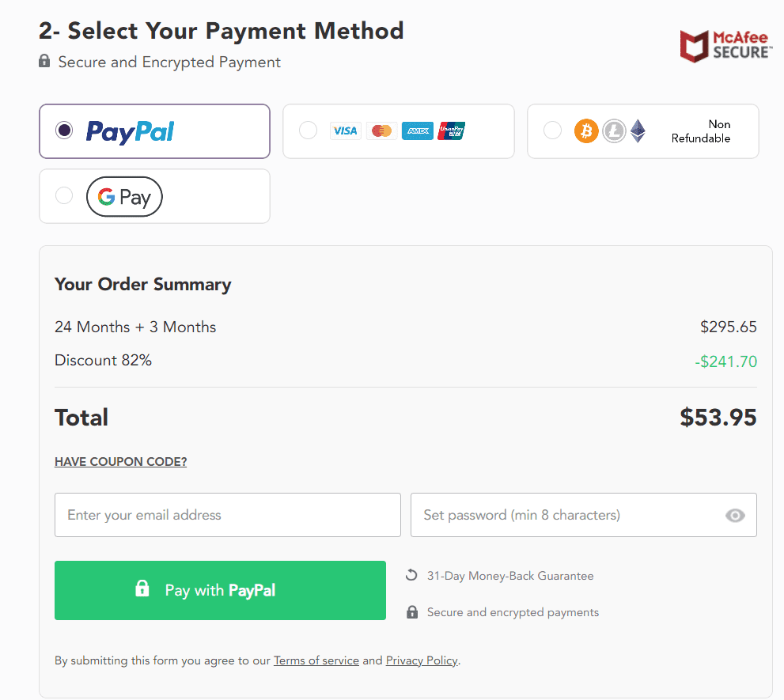Viewport: 784px width, 700px height.
Task: Open the Privacy Policy link
Action: pos(422,660)
